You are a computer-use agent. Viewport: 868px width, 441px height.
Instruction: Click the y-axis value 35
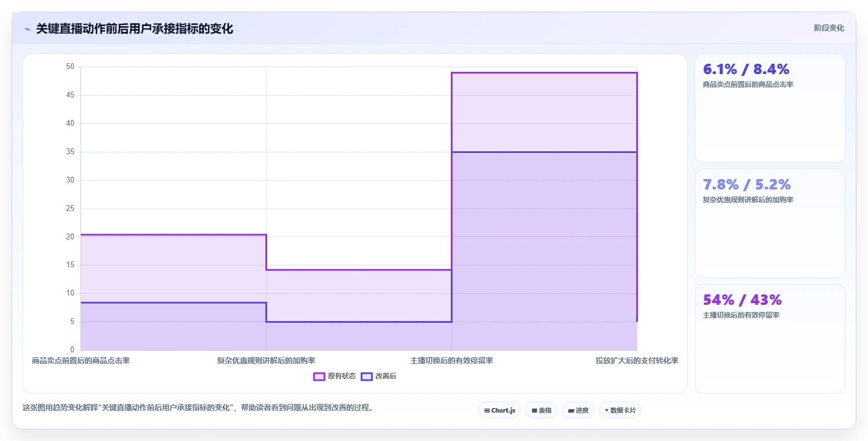(x=70, y=152)
